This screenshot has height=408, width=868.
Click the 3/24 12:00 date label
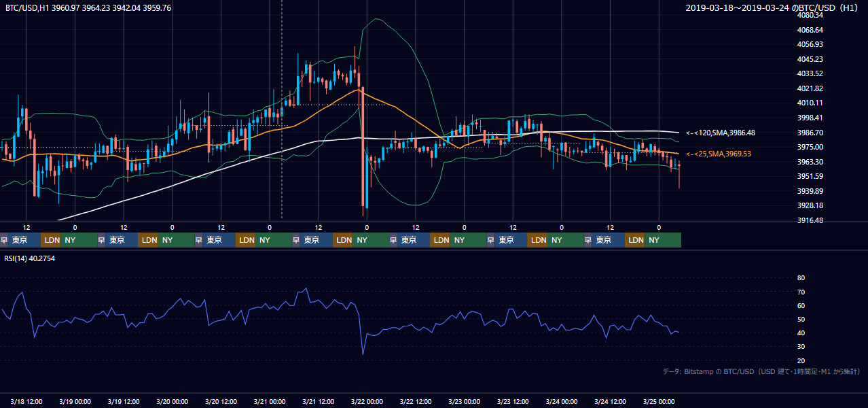coord(611,401)
